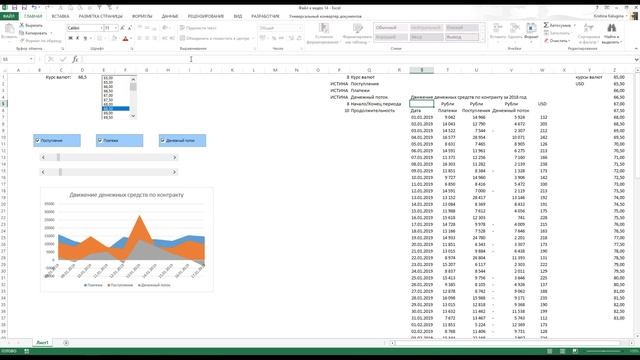Select the Лист1 sheet tab
This screenshot has height=360, width=640.
click(x=42, y=343)
